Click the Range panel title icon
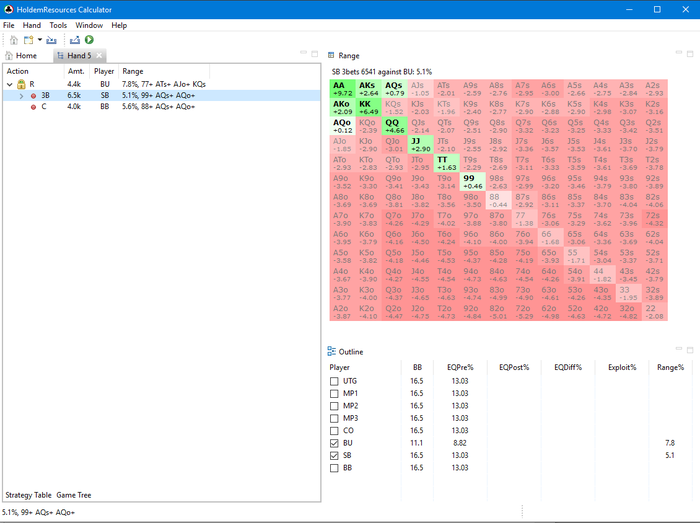This screenshot has height=523, width=700. pyautogui.click(x=331, y=55)
